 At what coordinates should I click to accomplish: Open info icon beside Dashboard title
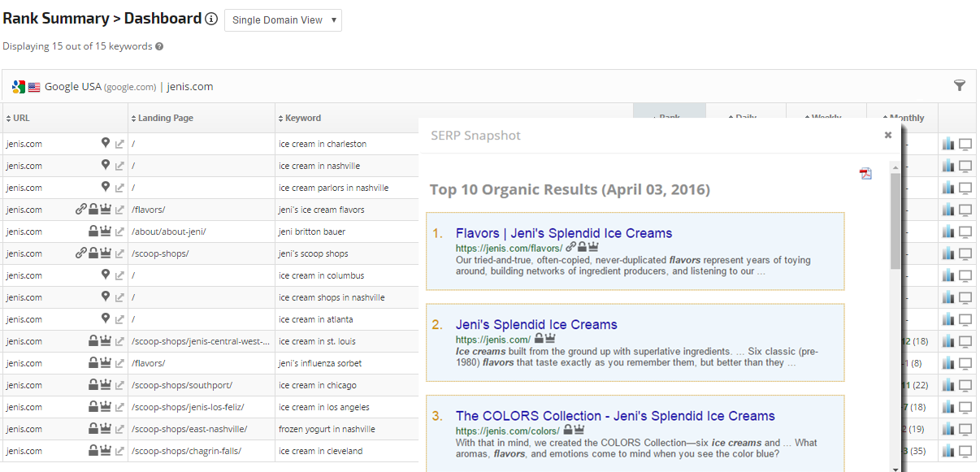click(211, 19)
